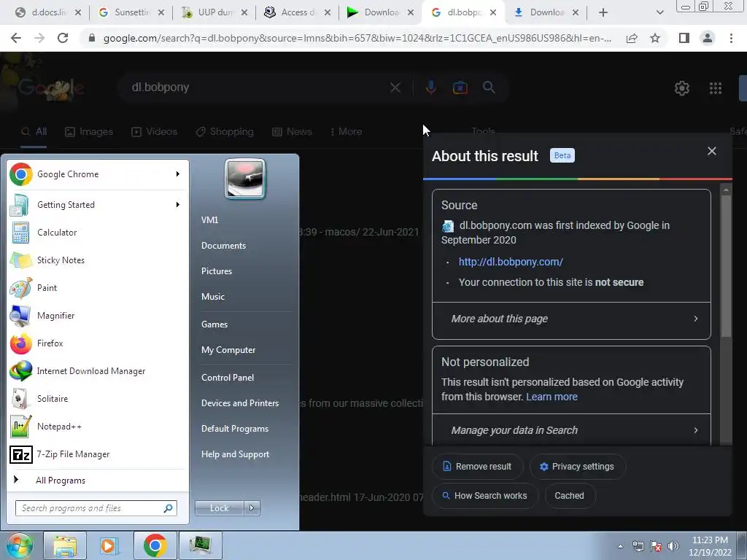Click the Remove result button
This screenshot has width=747, height=560.
[x=477, y=467]
